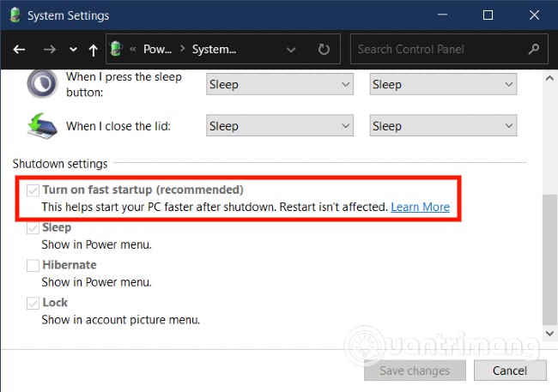
Task: Go up one folder level
Action: pyautogui.click(x=93, y=50)
